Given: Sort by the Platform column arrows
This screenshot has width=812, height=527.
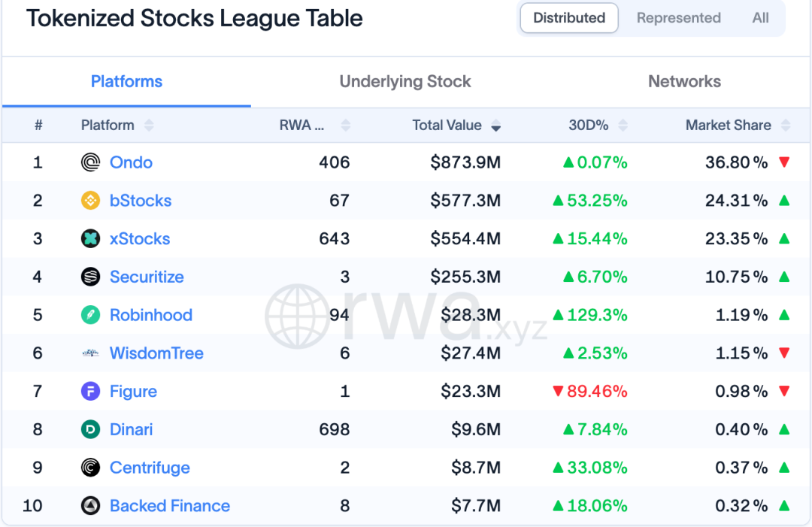Looking at the screenshot, I should tap(149, 126).
